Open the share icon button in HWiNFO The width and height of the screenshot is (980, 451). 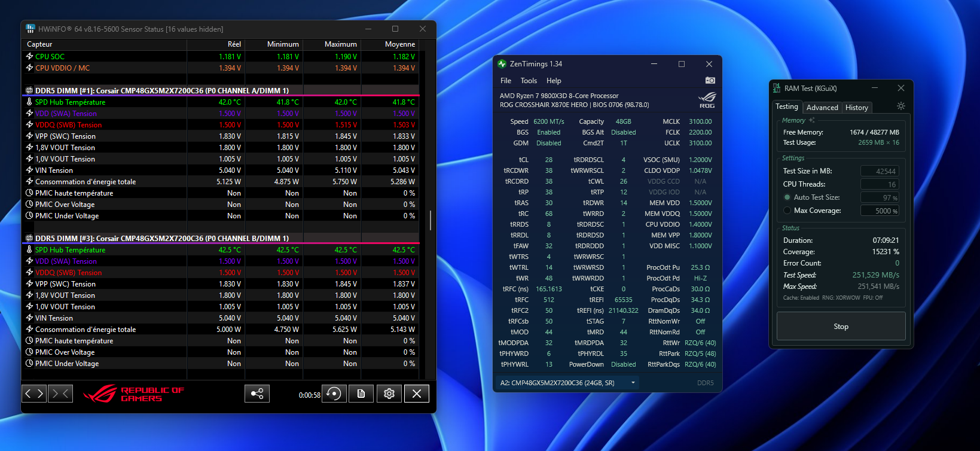click(x=257, y=394)
